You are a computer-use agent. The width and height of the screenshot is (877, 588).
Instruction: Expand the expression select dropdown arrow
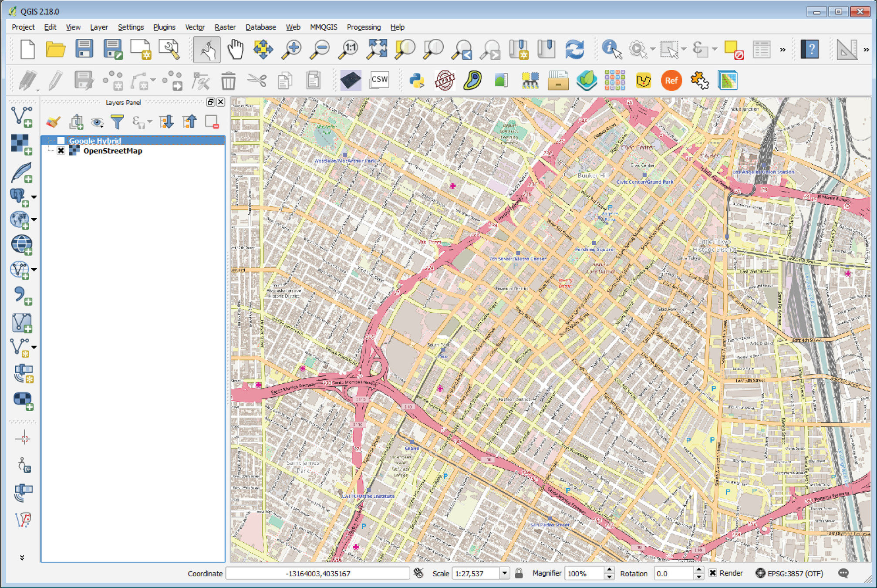[715, 49]
